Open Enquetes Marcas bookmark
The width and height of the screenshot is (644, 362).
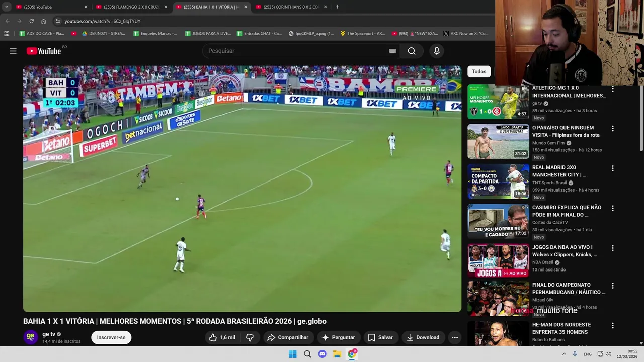point(155,33)
